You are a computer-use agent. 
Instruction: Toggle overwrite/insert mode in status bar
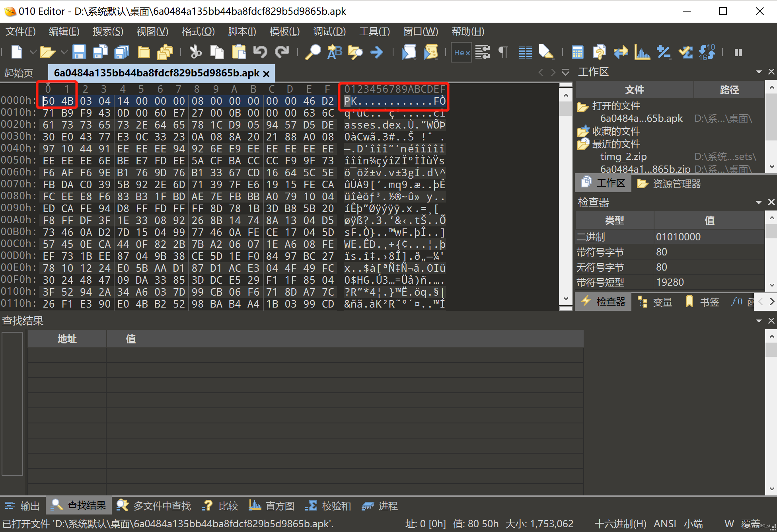coord(750,524)
